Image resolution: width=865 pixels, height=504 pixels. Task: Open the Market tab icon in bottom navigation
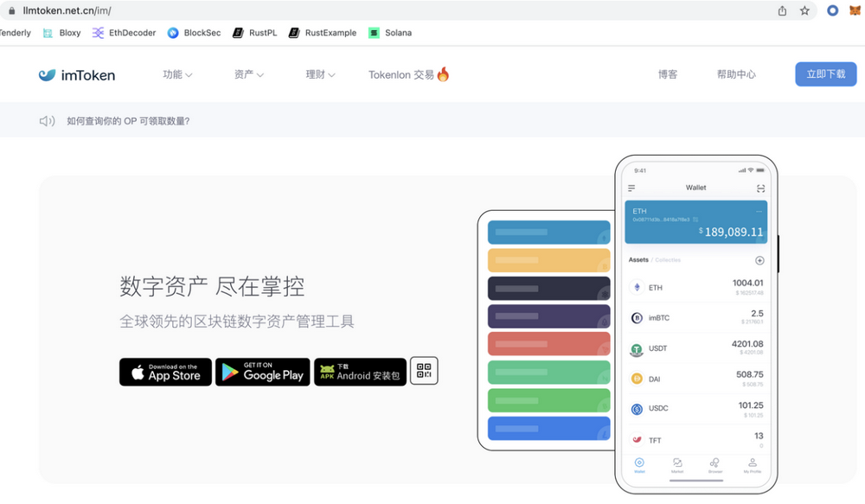click(x=676, y=462)
